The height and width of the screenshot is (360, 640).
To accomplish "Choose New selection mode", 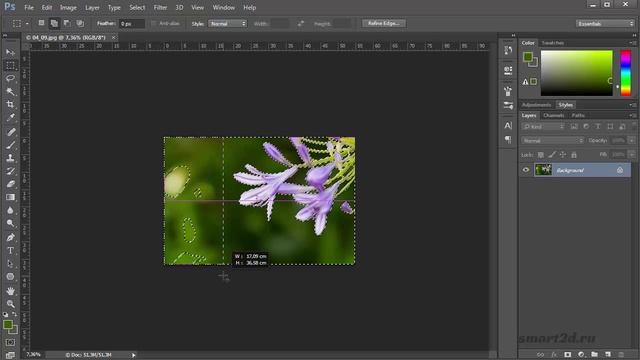I will coord(41,23).
